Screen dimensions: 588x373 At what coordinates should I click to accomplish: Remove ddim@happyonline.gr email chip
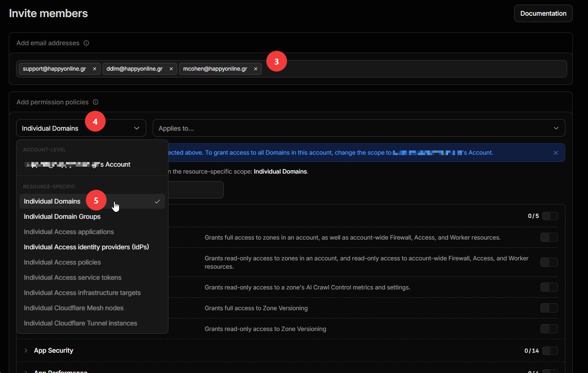[x=171, y=69]
